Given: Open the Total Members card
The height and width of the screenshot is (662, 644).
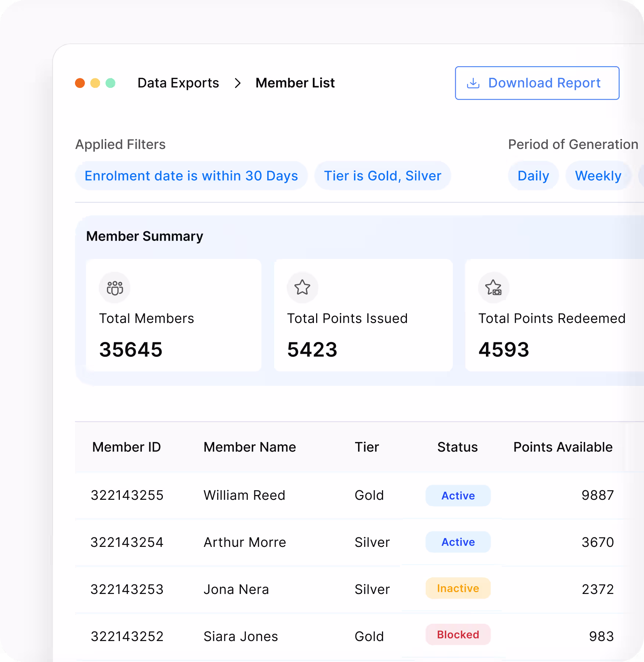Looking at the screenshot, I should (173, 315).
